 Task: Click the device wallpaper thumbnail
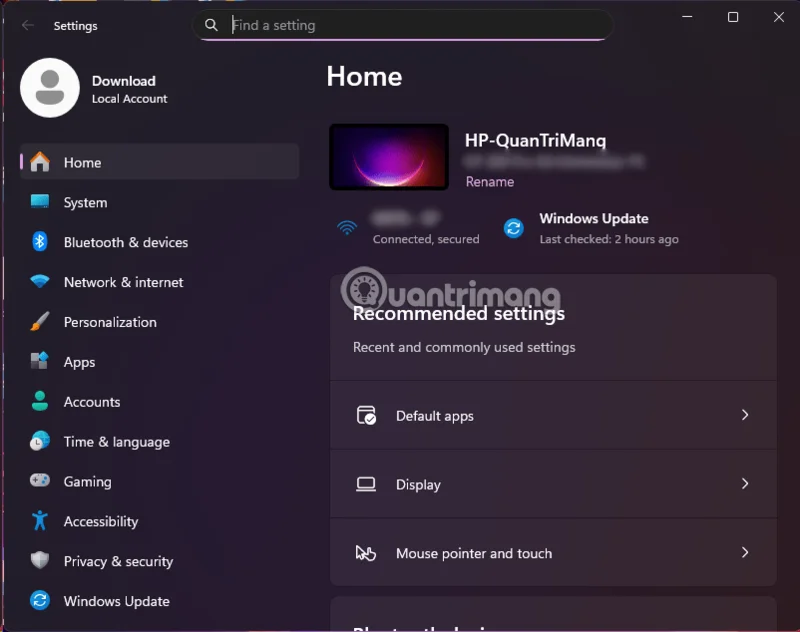click(x=388, y=156)
